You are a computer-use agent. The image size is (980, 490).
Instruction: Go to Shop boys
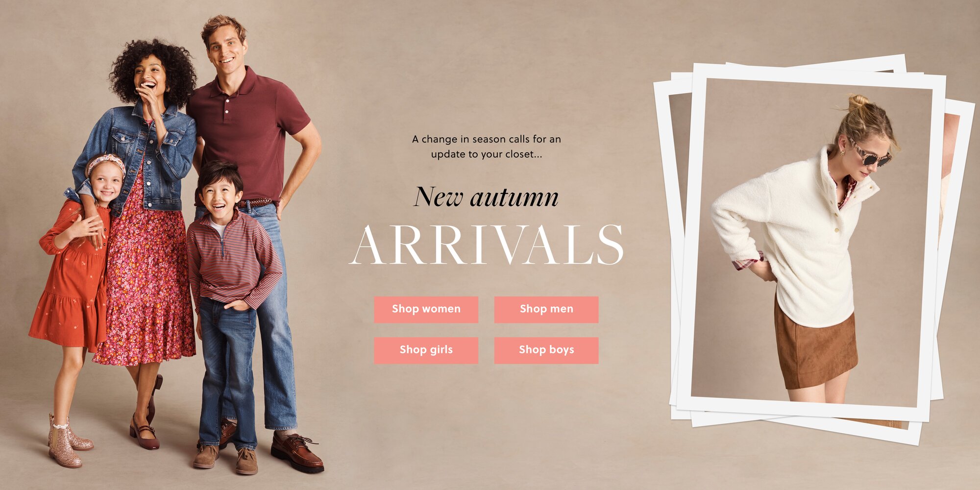pos(546,350)
